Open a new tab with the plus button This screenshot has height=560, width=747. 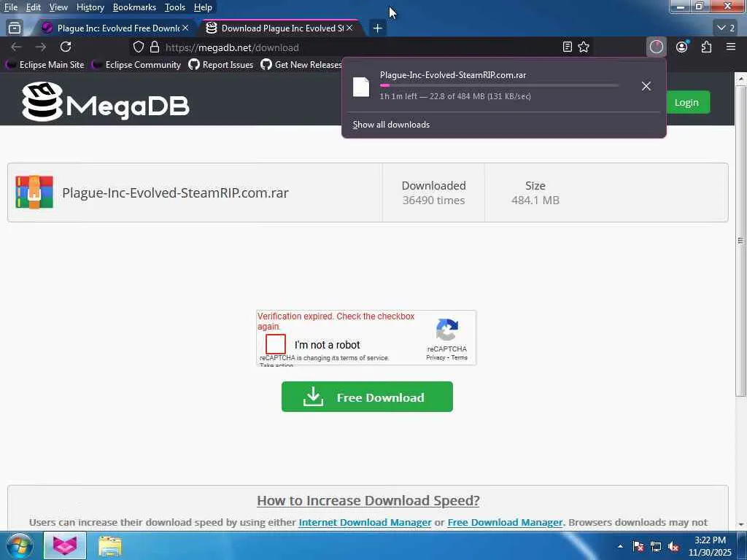[x=377, y=28]
